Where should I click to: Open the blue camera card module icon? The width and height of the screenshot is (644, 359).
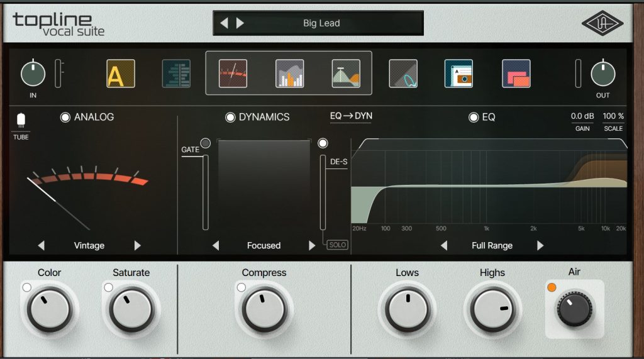click(x=458, y=74)
